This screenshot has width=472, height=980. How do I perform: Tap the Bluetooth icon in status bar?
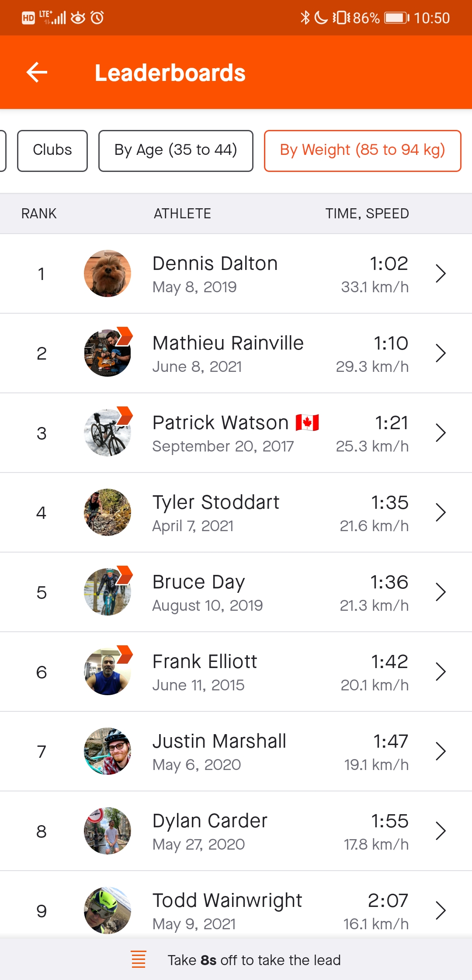click(x=305, y=17)
